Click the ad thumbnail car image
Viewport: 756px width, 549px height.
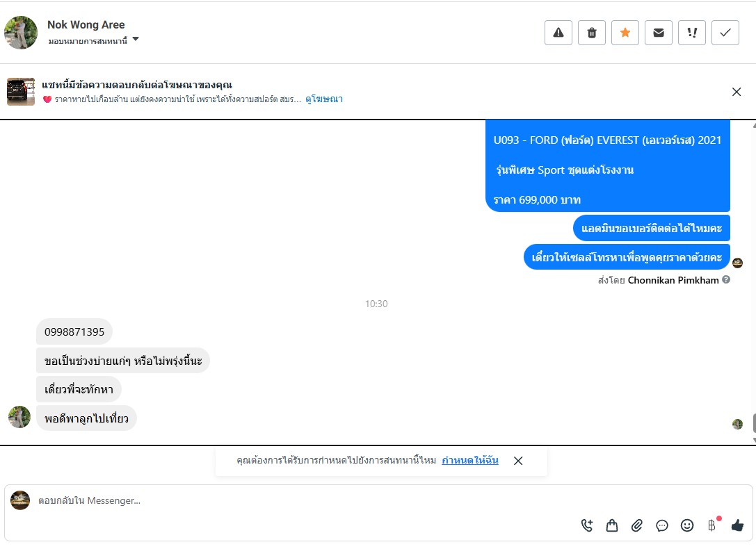(x=21, y=92)
